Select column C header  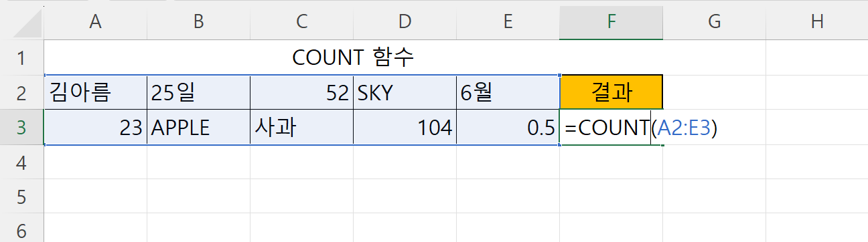click(302, 21)
